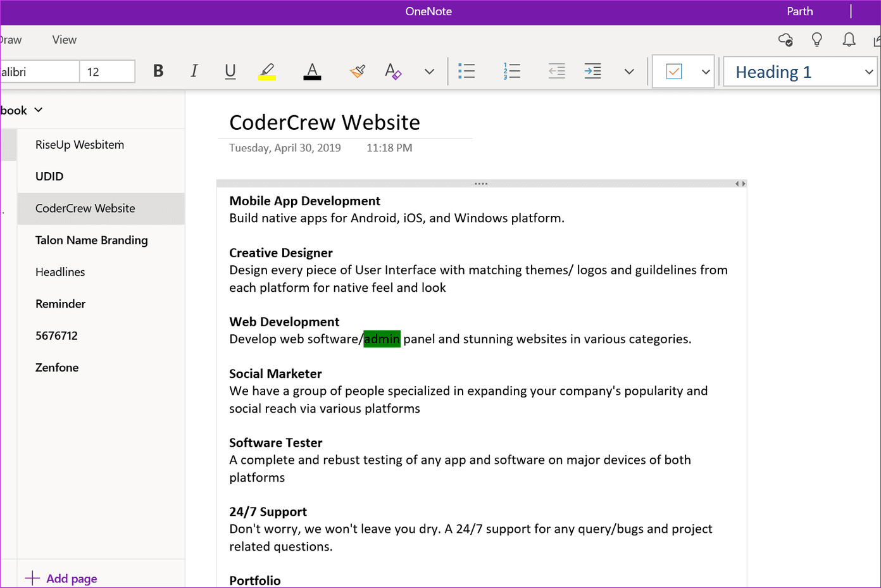
Task: Check the cloud sync status icon
Action: 785,40
